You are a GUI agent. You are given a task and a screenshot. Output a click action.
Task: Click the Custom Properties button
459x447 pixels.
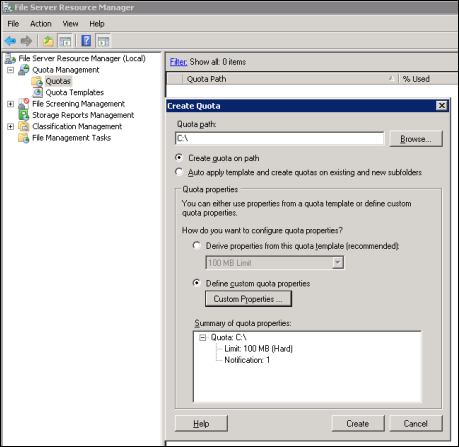(x=248, y=299)
